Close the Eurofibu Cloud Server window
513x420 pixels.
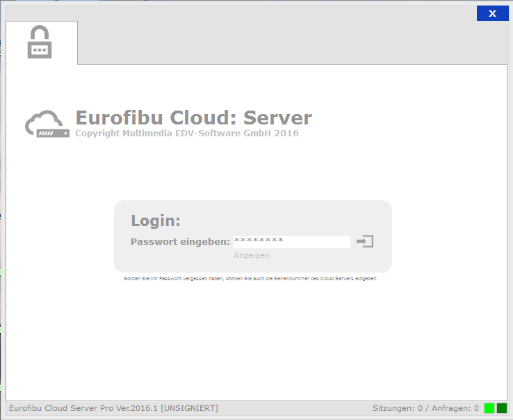click(x=492, y=13)
